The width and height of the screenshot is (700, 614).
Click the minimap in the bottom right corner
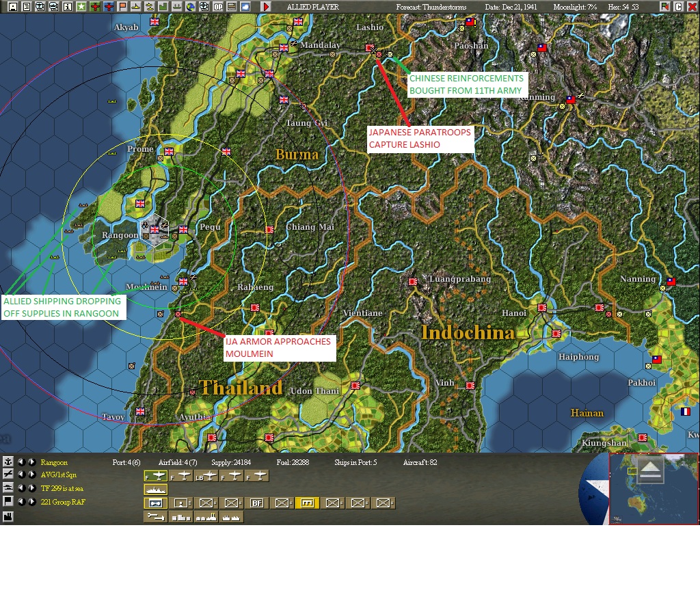click(x=654, y=488)
